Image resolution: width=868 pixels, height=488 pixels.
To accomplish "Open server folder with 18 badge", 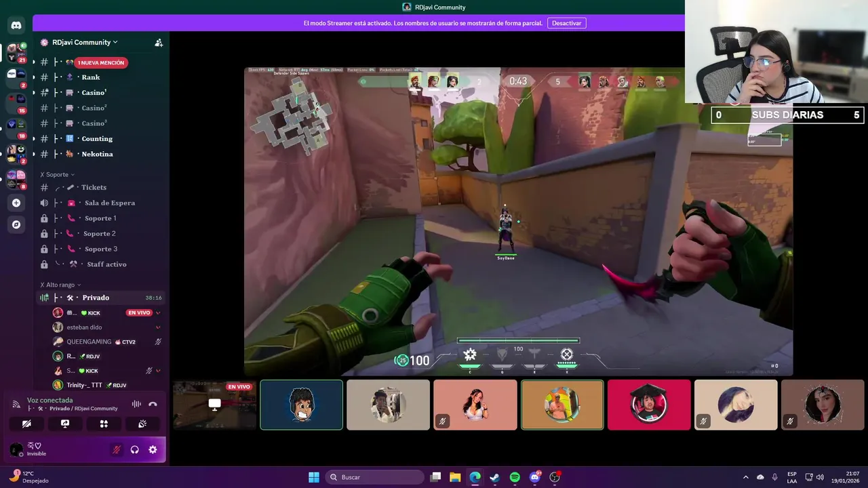I will pos(16,128).
